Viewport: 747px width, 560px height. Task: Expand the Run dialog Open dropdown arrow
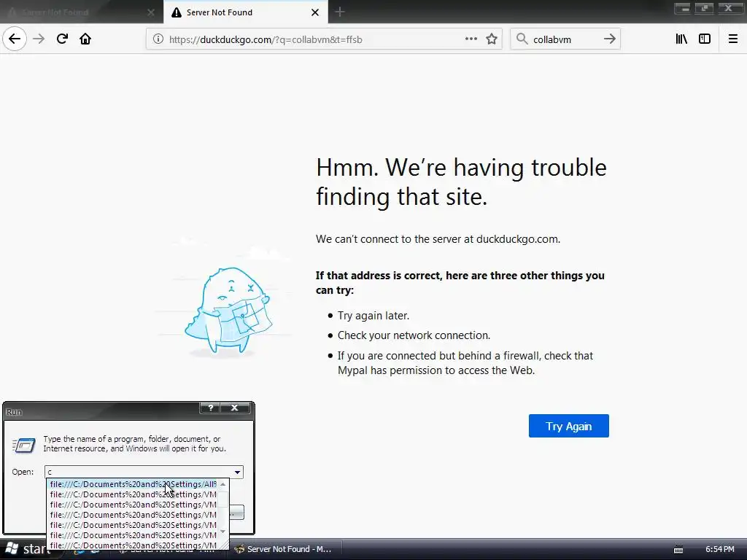click(237, 472)
